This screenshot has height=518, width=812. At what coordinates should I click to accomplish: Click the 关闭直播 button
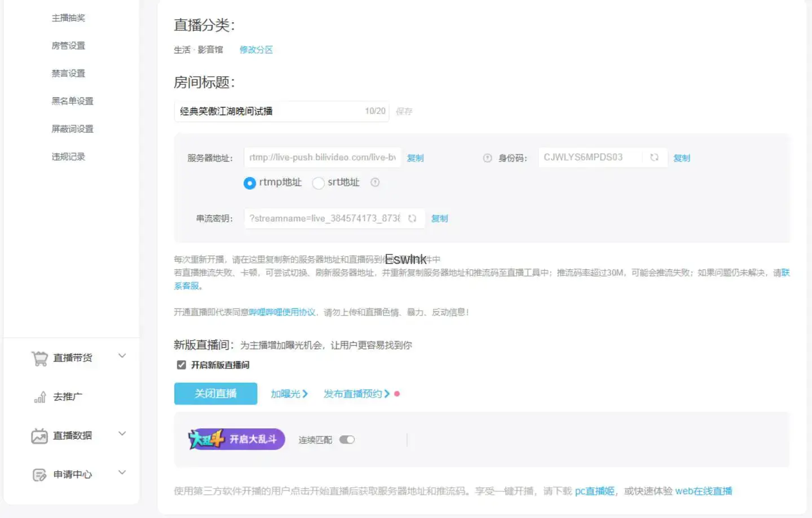(215, 394)
